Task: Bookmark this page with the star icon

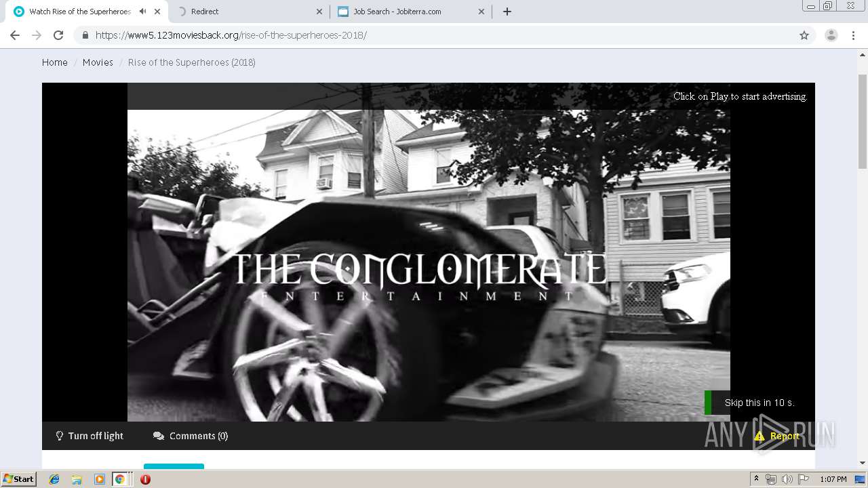Action: pos(804,35)
